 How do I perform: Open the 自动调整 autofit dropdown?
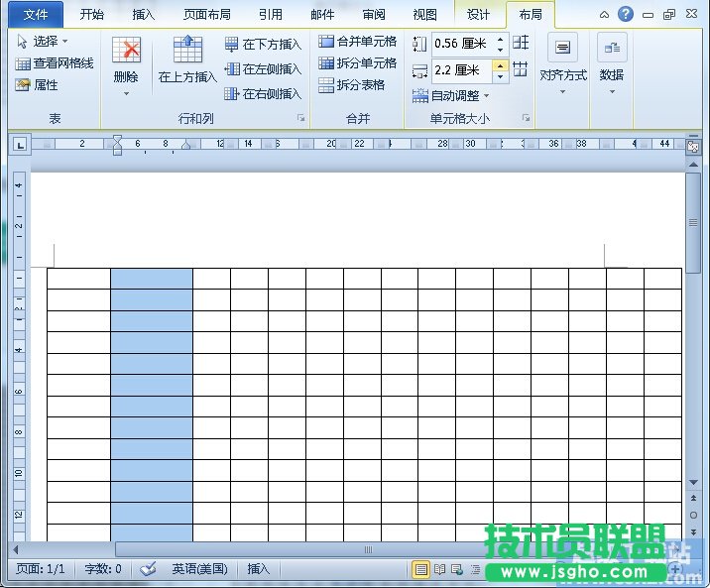click(x=451, y=96)
